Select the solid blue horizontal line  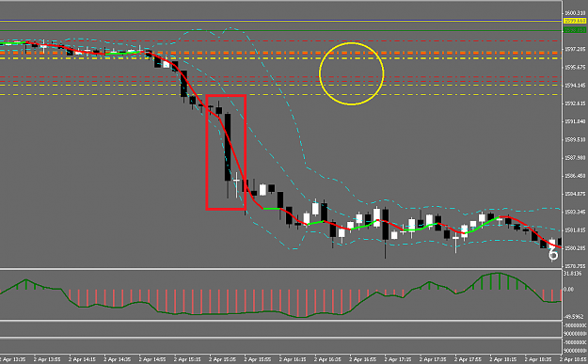280,20
